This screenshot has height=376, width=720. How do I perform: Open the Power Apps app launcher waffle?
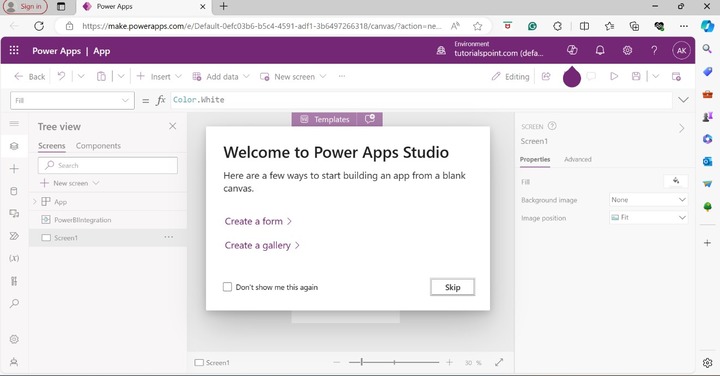pos(14,51)
